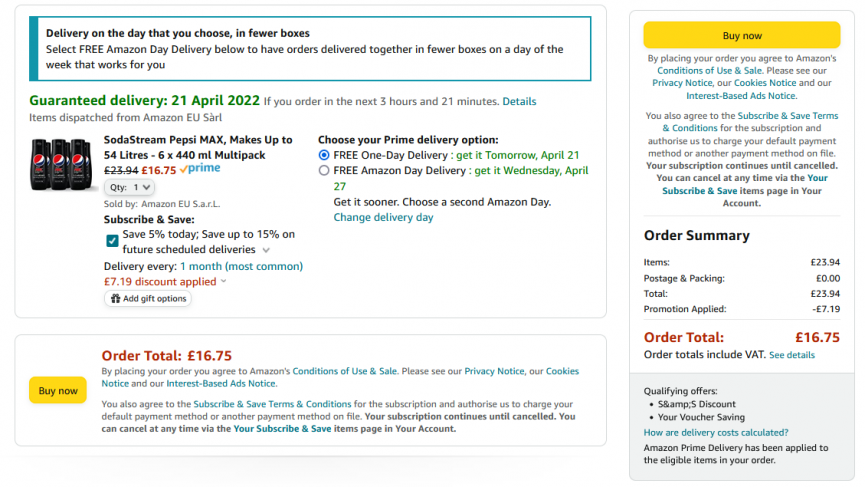The height and width of the screenshot is (487, 865).
Task: Open the bottom Privacy Notice link
Action: pyautogui.click(x=494, y=371)
